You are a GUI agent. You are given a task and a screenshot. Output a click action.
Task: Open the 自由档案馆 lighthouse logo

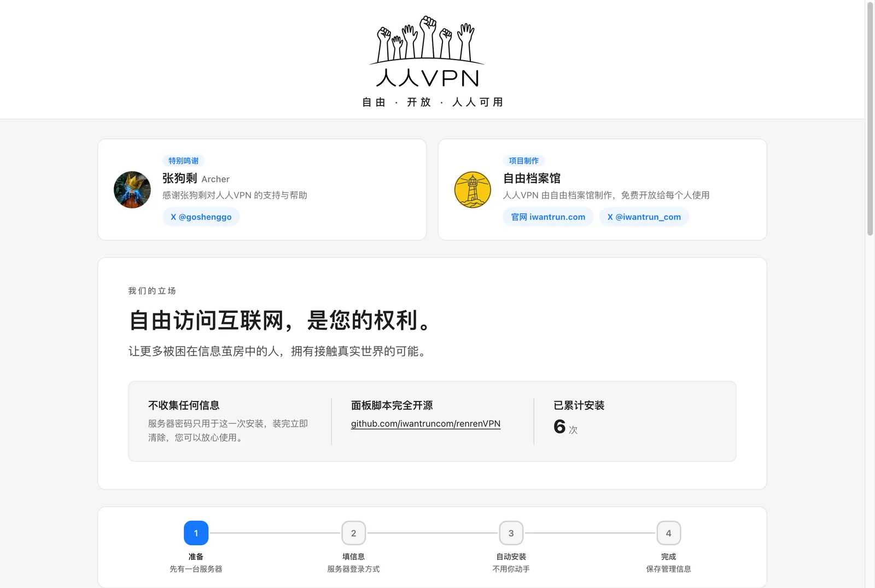coord(472,190)
